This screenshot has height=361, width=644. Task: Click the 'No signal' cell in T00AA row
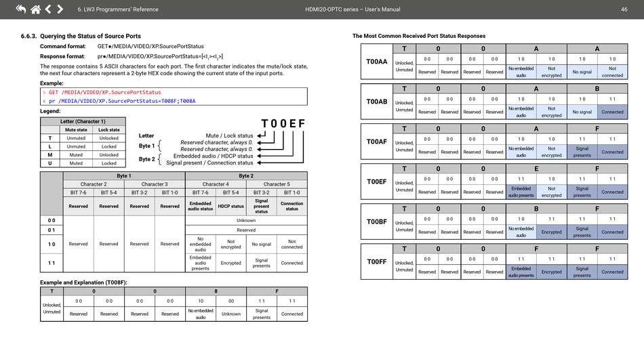click(x=582, y=72)
